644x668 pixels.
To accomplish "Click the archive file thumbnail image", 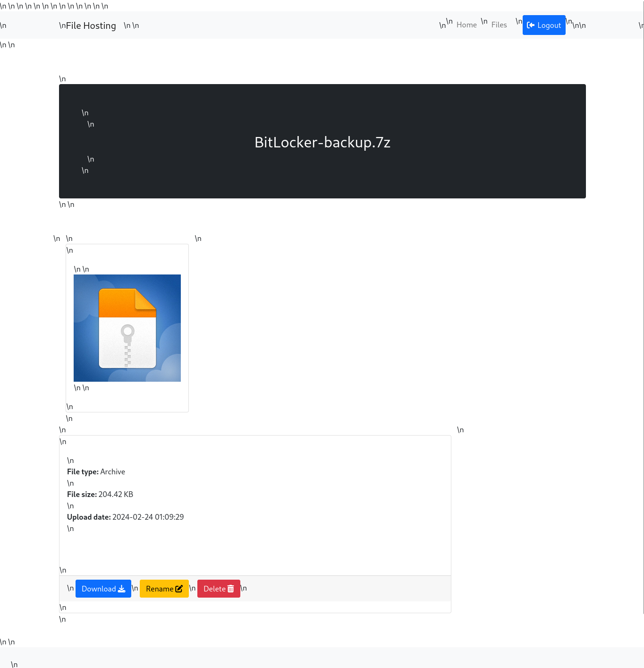I will [127, 328].
